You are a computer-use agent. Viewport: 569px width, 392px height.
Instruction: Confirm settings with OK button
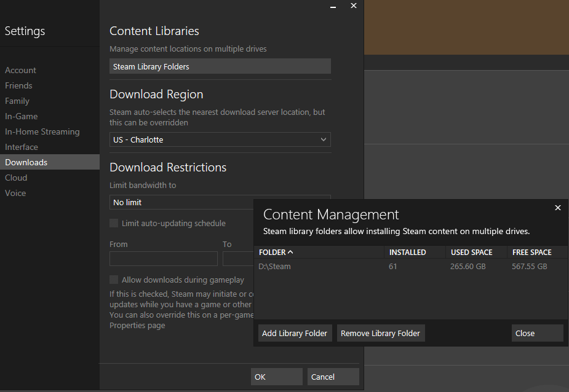point(277,377)
